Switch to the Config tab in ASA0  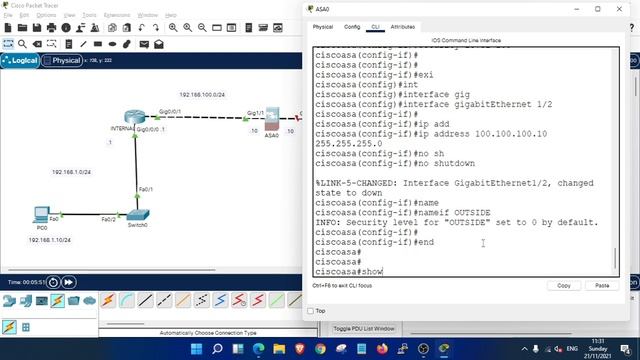coord(352,27)
